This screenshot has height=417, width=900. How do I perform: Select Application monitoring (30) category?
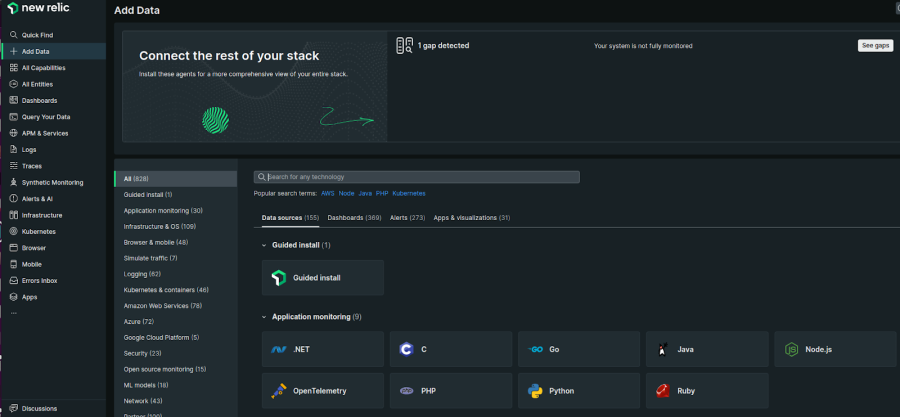[x=176, y=211]
